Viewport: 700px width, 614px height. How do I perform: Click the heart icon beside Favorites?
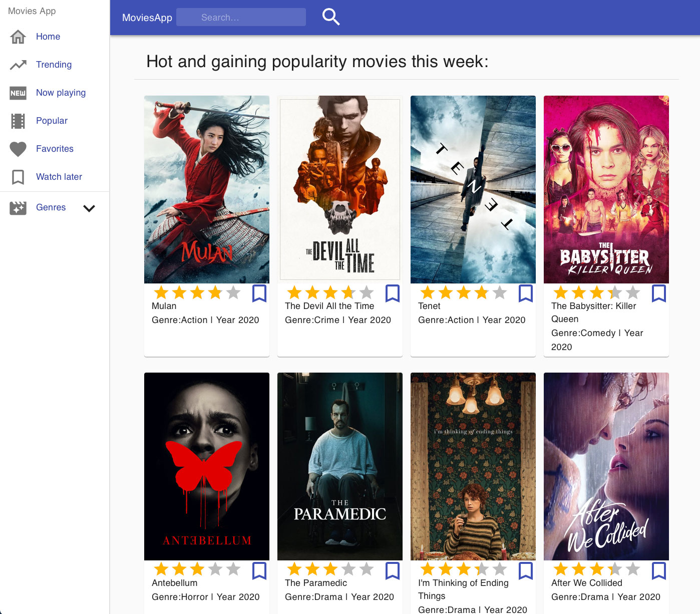[18, 149]
